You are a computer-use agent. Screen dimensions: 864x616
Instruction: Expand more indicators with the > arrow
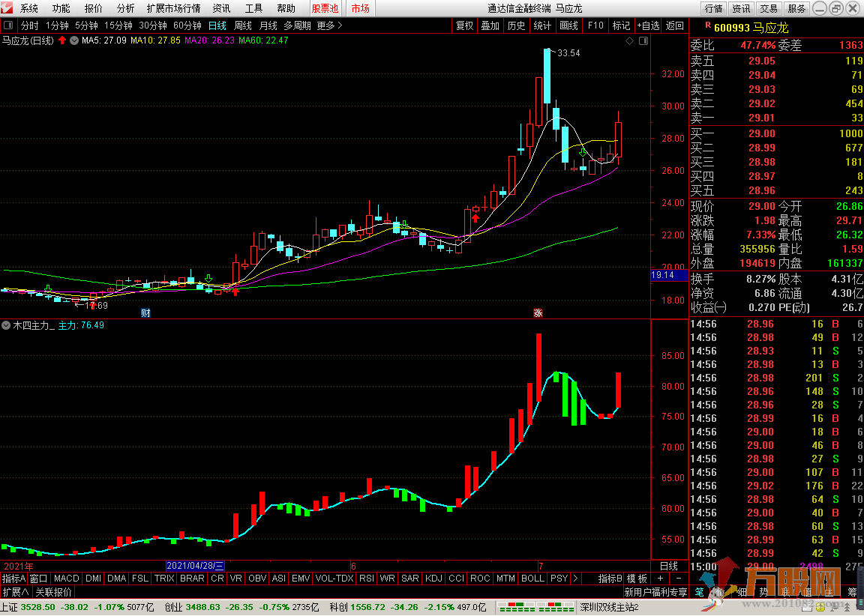tap(576, 578)
